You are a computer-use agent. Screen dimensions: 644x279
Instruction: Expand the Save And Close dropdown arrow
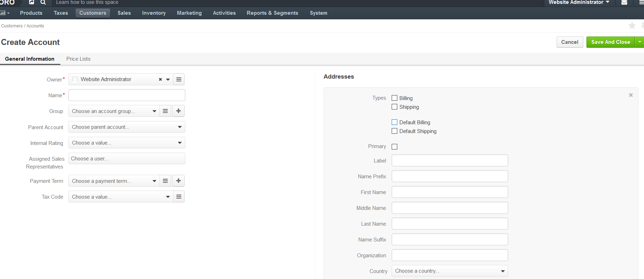[x=640, y=42]
